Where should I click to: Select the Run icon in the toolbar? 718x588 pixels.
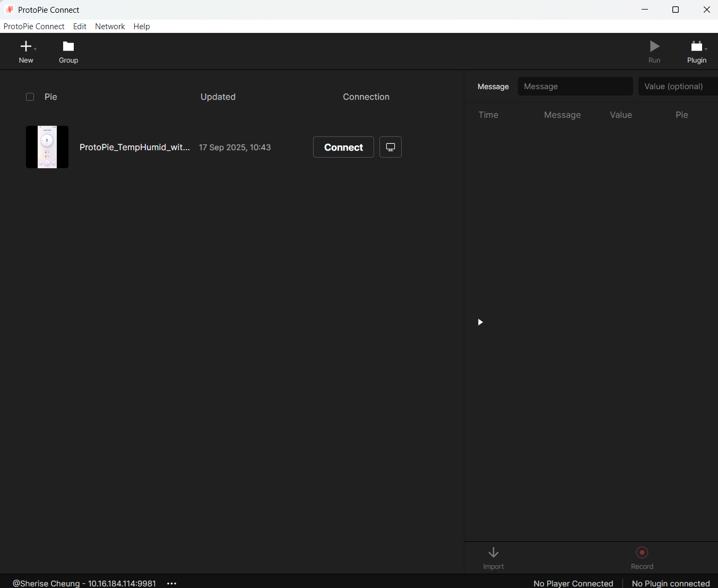point(654,47)
